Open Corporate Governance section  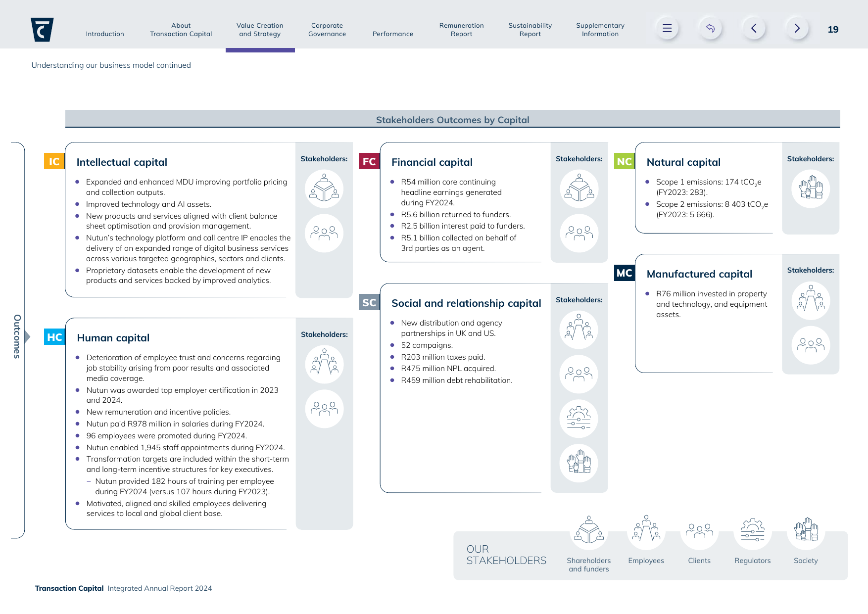point(327,30)
